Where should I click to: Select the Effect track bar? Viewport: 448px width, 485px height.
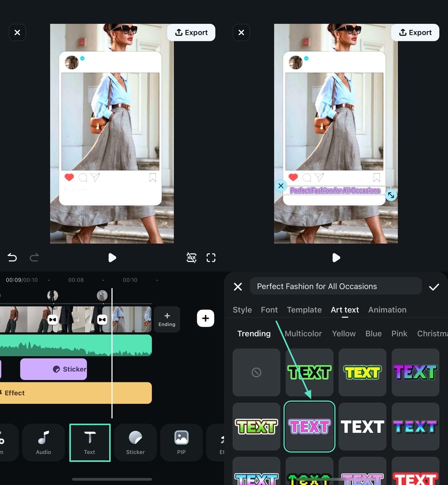[76, 393]
